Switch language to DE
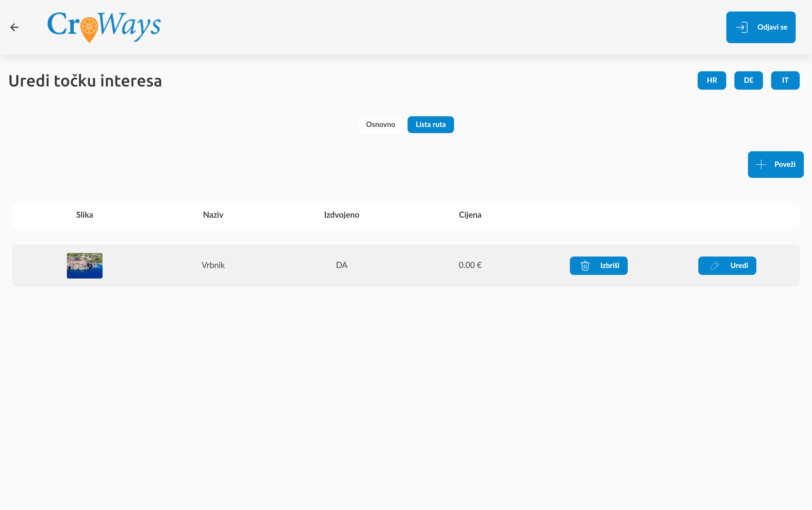The height and width of the screenshot is (510, 812). [748, 80]
